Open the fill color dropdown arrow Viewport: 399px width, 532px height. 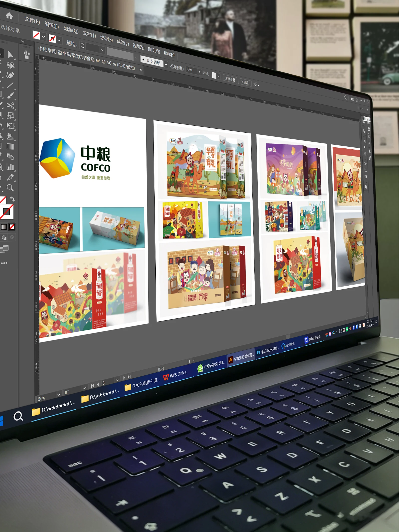pos(43,37)
